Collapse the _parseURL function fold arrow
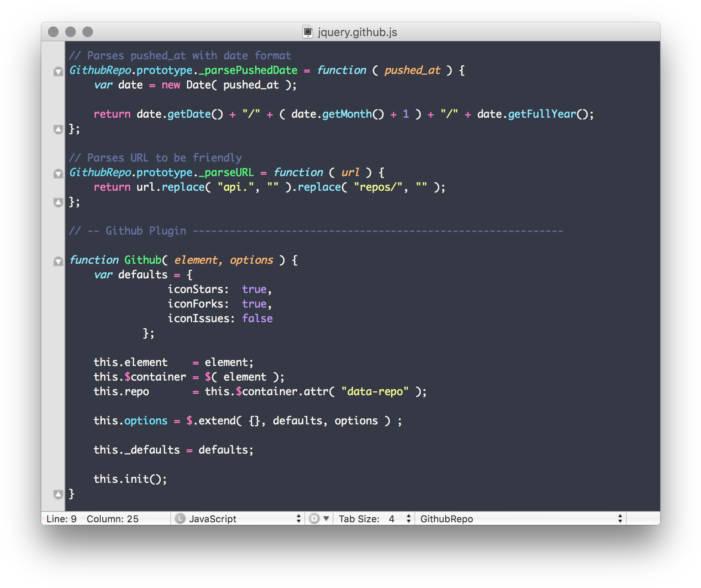Screen dimensions: 701x588 coord(58,174)
